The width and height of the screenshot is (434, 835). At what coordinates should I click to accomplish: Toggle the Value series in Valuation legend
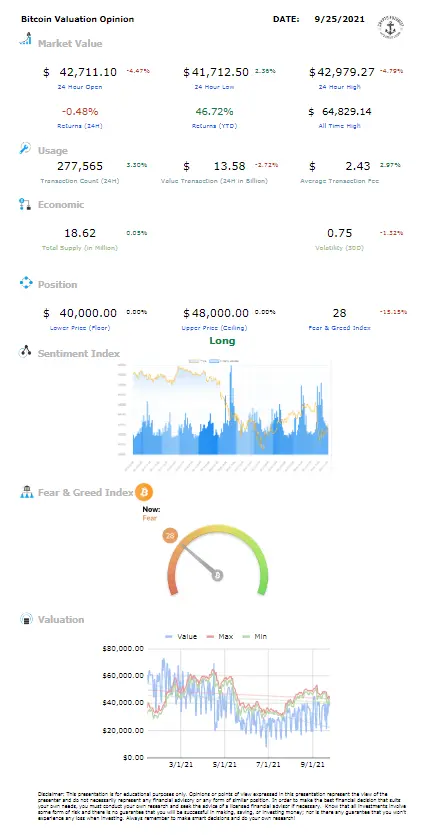(x=181, y=636)
